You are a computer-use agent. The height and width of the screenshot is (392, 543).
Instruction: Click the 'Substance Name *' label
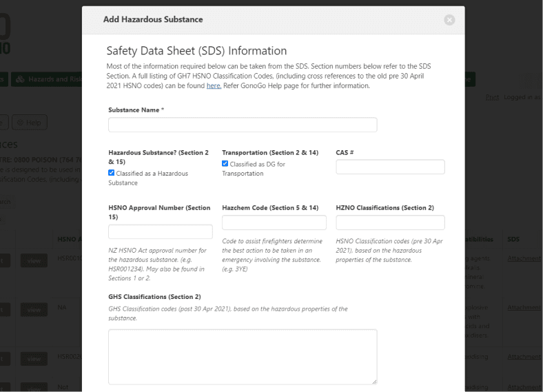(136, 110)
